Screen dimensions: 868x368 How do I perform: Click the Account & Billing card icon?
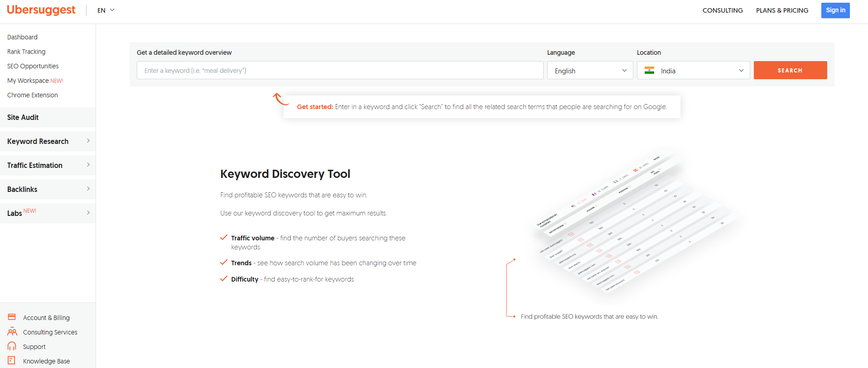point(12,317)
